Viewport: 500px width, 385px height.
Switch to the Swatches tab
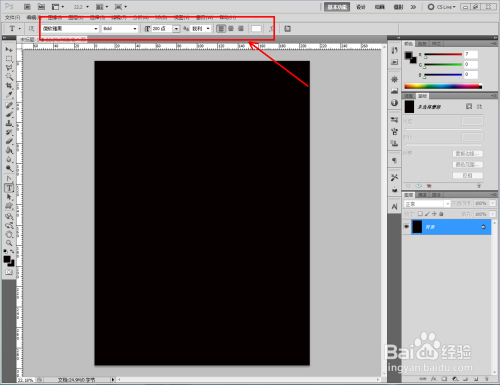[422, 44]
